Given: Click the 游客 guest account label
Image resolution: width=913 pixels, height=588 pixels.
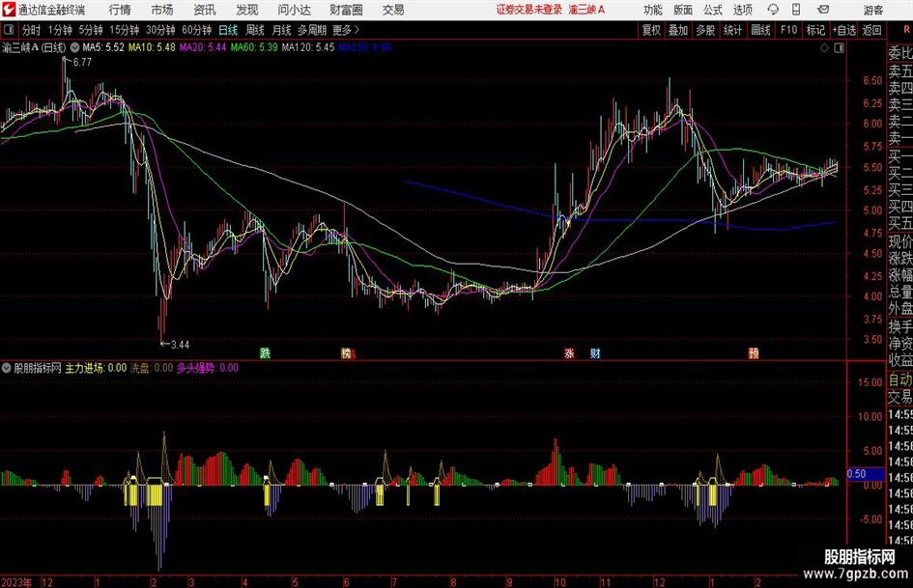Looking at the screenshot, I should pyautogui.click(x=873, y=10).
